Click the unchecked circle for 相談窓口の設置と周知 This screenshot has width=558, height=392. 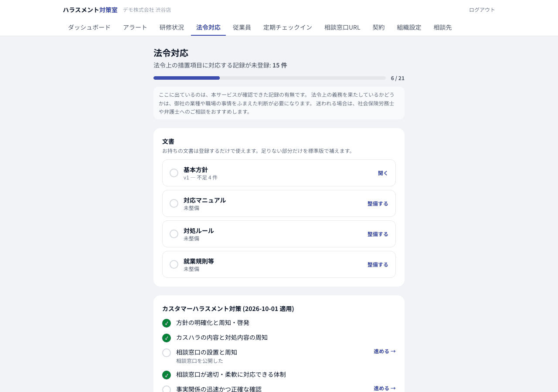167,353
